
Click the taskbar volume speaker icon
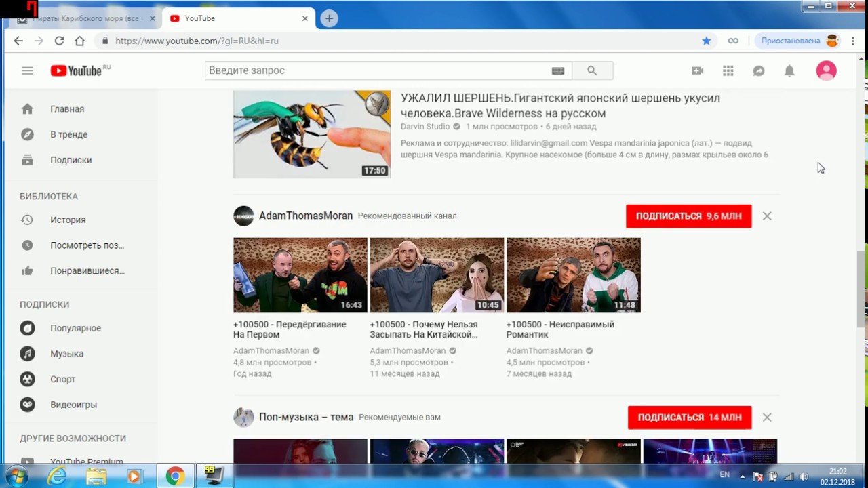[804, 476]
